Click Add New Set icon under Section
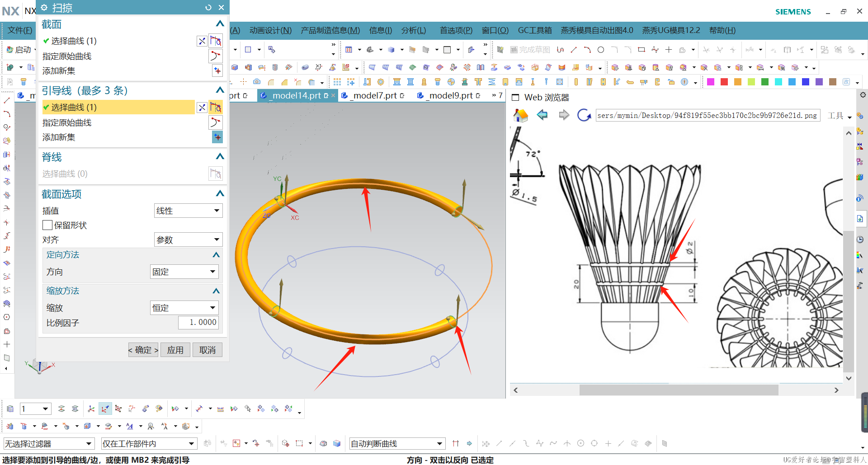Viewport: 868px width, 465px height. pos(217,70)
